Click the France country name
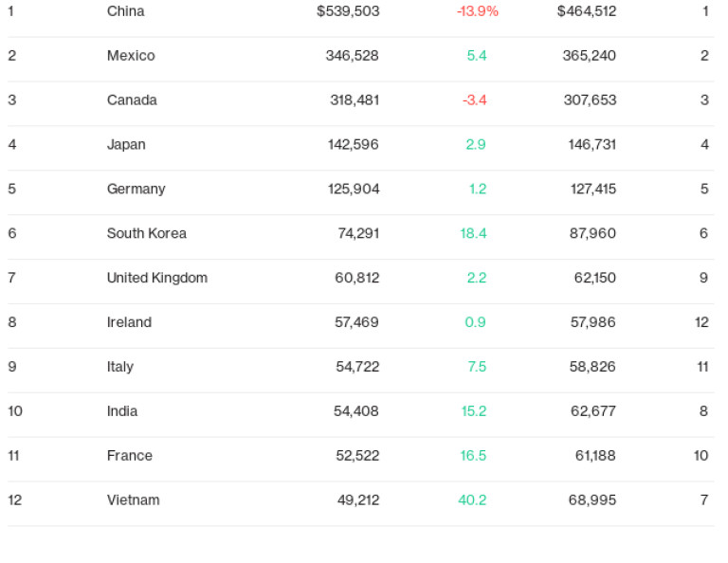Screen dimensions: 728x563 [130, 457]
